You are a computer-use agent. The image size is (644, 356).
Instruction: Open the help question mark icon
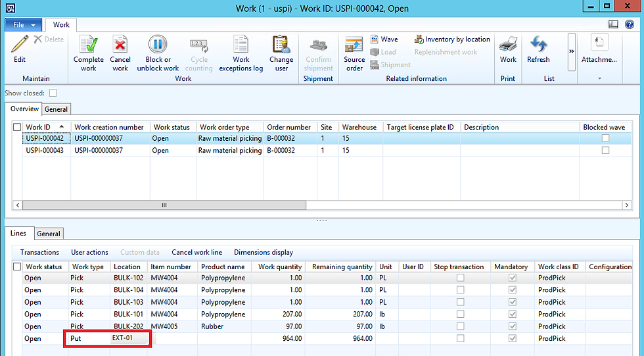point(630,24)
